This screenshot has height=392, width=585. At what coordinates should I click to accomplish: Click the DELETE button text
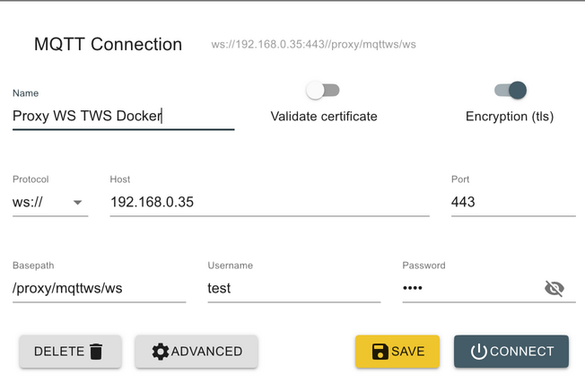click(x=59, y=352)
